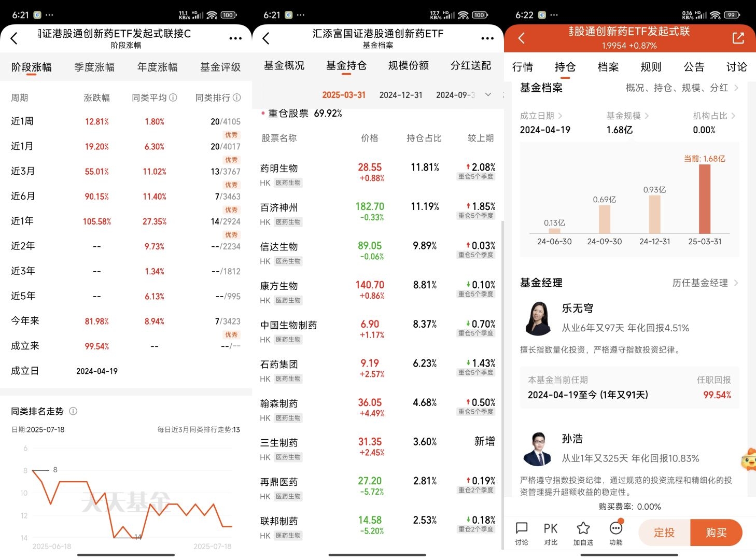
Task: Open more options on the 阶段涨幅 screen
Action: point(235,38)
